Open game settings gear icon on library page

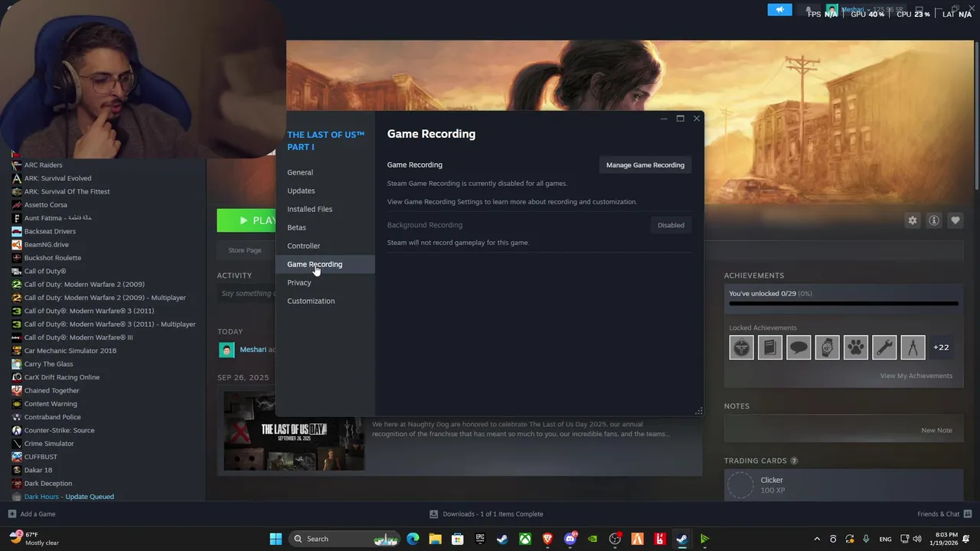pos(913,220)
